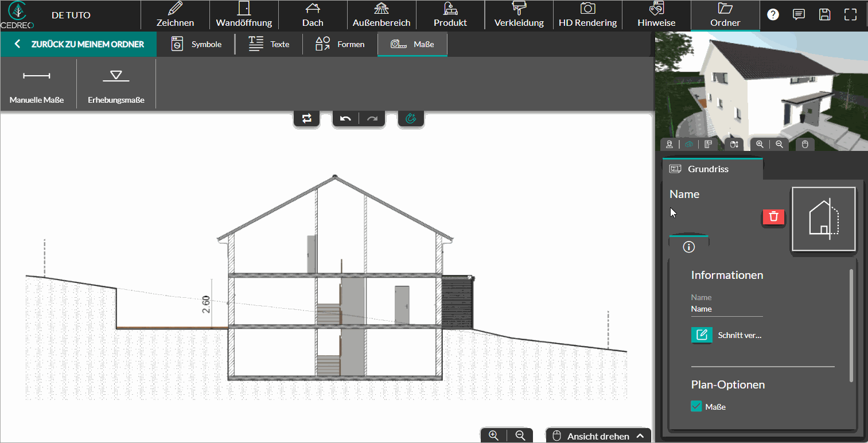Select the Manuelle Maße tool

(x=37, y=84)
